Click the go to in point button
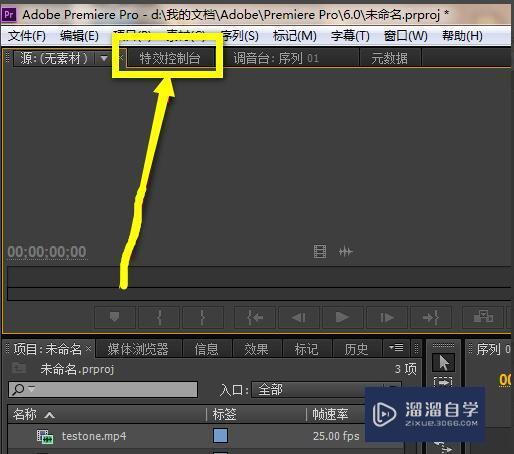The height and width of the screenshot is (454, 514). (255, 317)
